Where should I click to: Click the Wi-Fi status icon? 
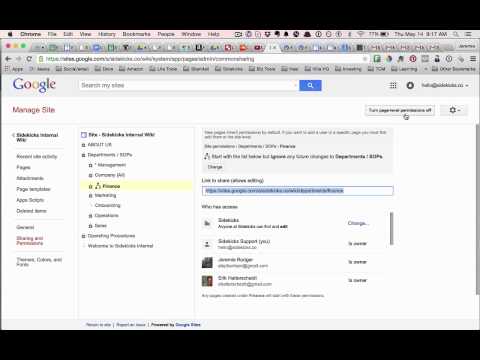[361, 34]
